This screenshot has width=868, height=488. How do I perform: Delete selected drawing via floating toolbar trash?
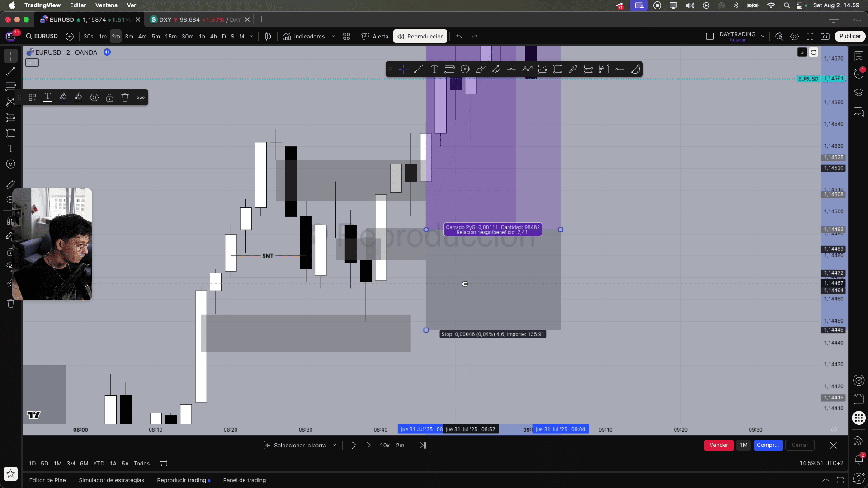click(x=125, y=98)
